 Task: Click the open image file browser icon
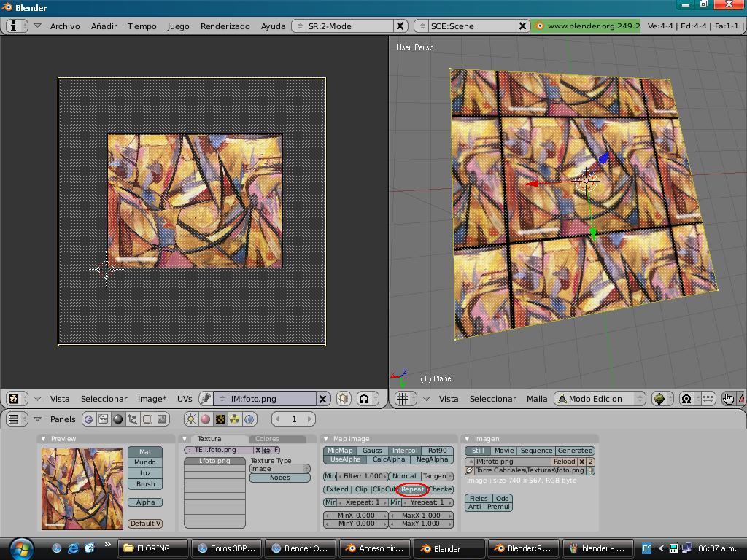tap(470, 470)
